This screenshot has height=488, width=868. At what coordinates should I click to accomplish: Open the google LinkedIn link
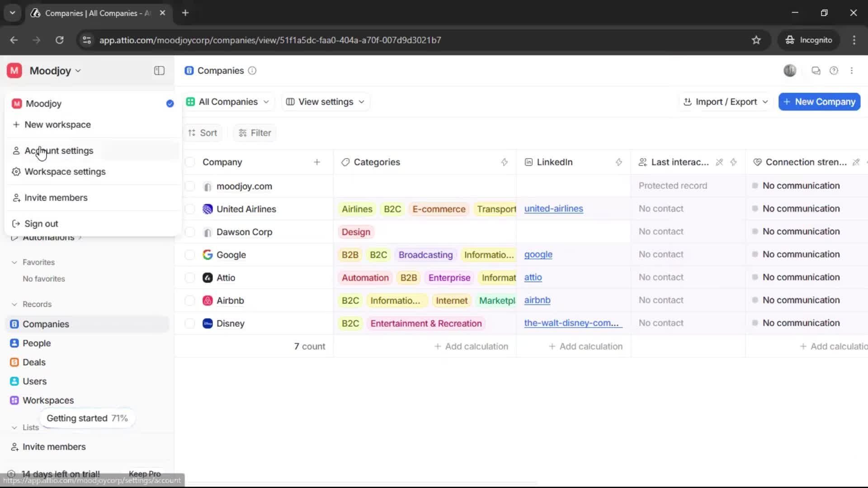click(538, 254)
